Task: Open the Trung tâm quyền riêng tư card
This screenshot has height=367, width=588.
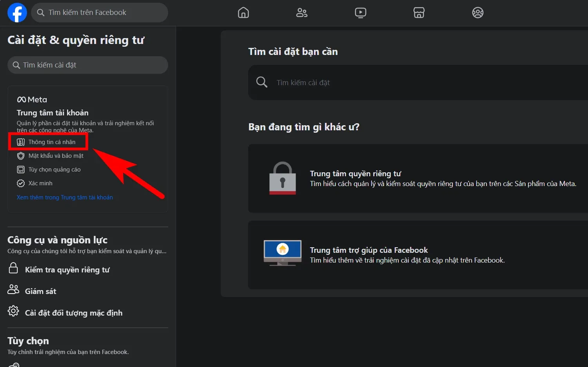Action: pyautogui.click(x=418, y=179)
